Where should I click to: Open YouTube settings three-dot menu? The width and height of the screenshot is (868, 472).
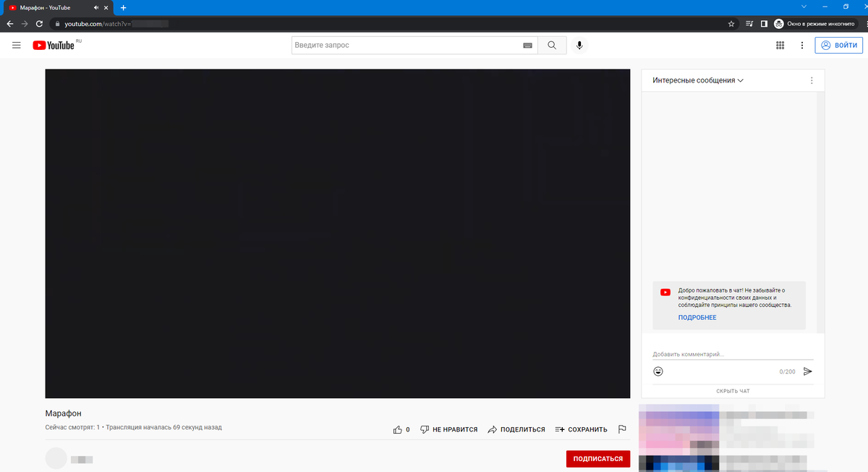point(801,45)
